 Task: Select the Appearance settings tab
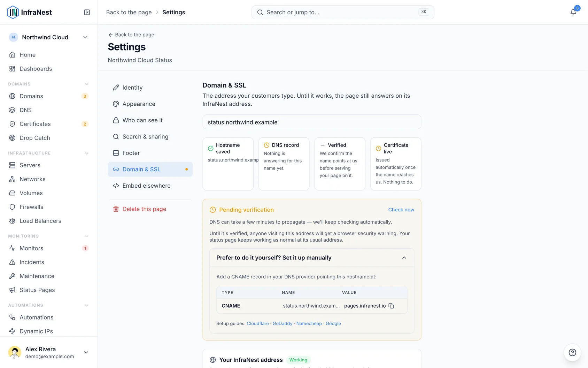pyautogui.click(x=150, y=104)
